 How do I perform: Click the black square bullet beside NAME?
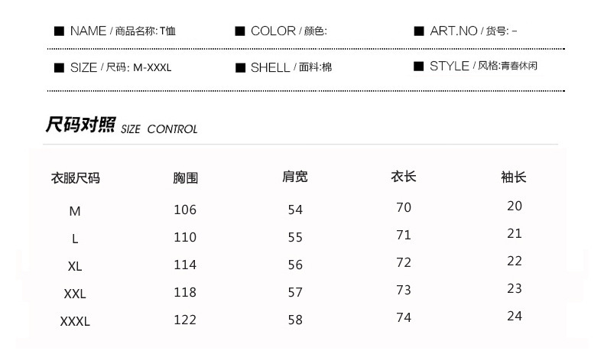[x=59, y=31]
